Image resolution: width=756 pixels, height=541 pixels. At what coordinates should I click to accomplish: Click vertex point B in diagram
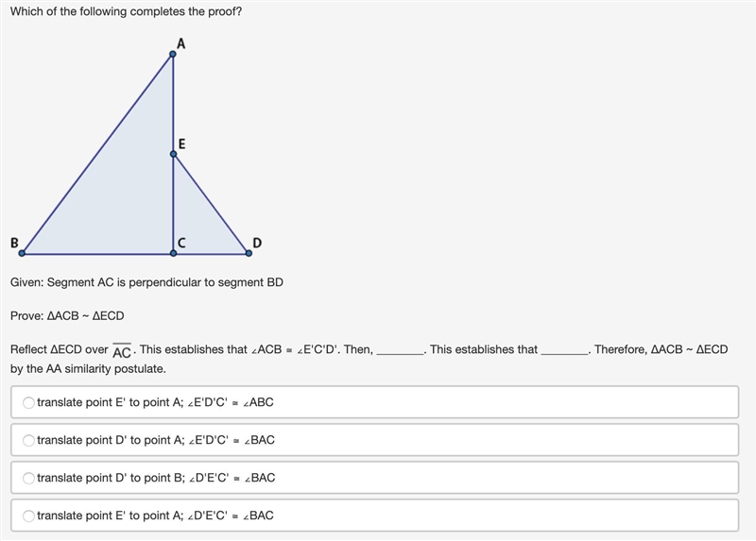pyautogui.click(x=22, y=253)
